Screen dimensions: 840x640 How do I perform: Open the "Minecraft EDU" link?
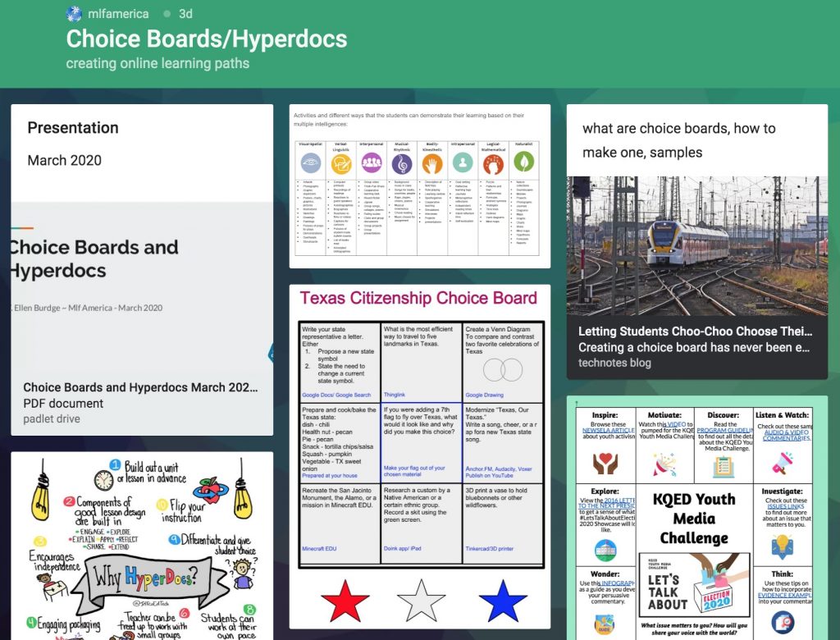click(x=319, y=548)
